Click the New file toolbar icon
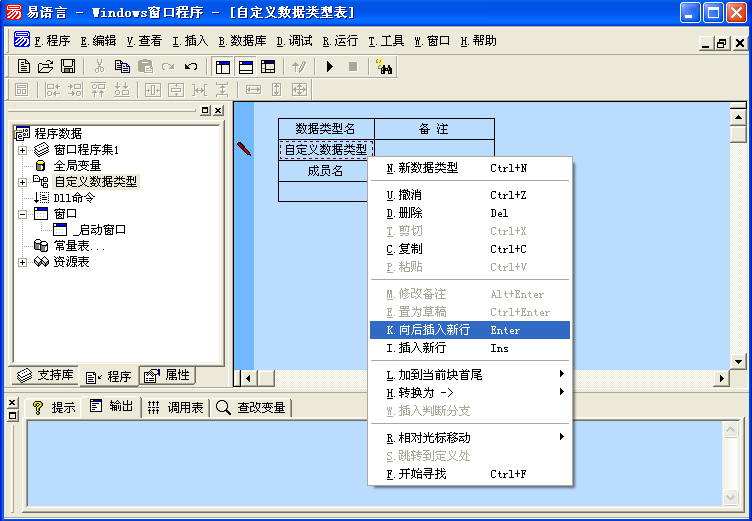Viewport: 752px width, 521px height. tap(24, 66)
